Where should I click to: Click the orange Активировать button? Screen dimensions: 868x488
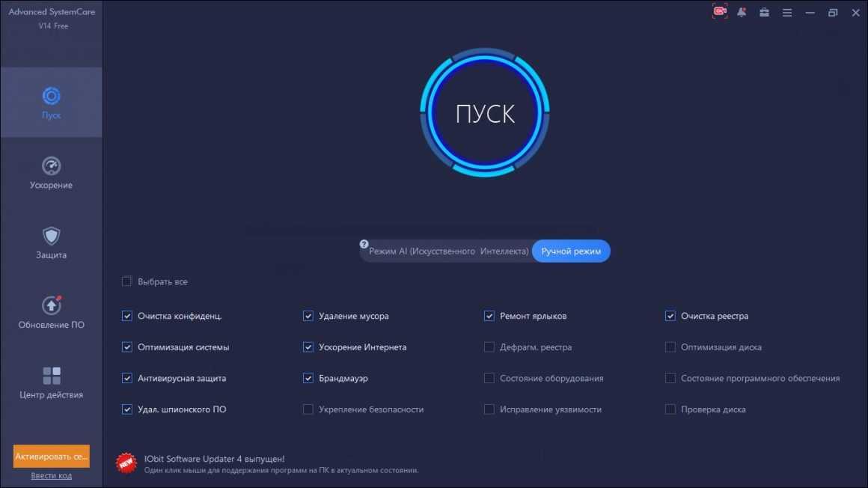[52, 457]
